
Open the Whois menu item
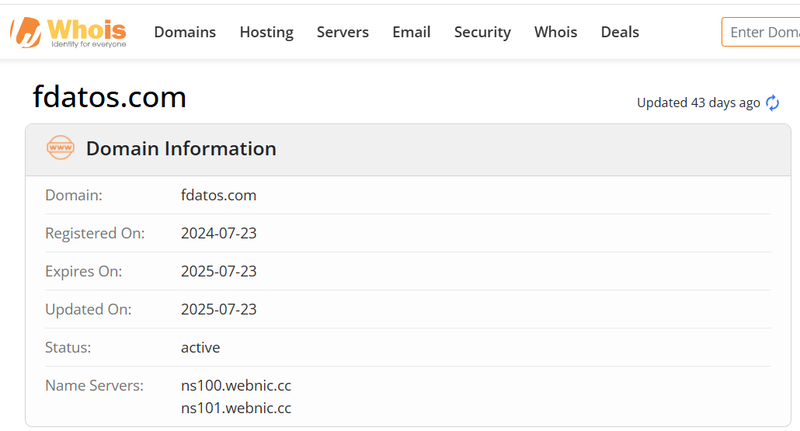[556, 32]
